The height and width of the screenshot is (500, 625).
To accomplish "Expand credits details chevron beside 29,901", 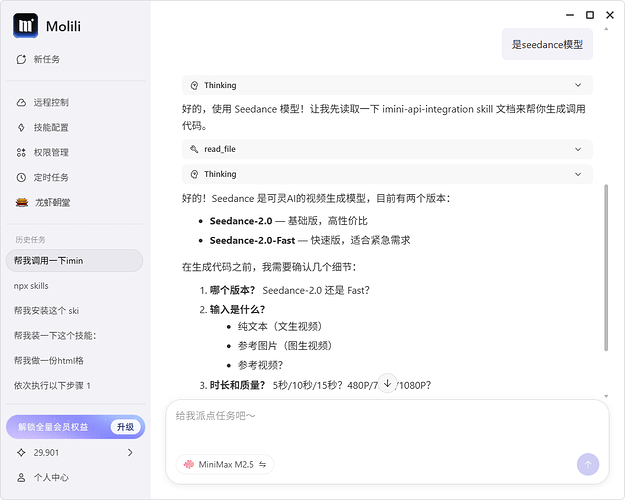I will pos(130,453).
